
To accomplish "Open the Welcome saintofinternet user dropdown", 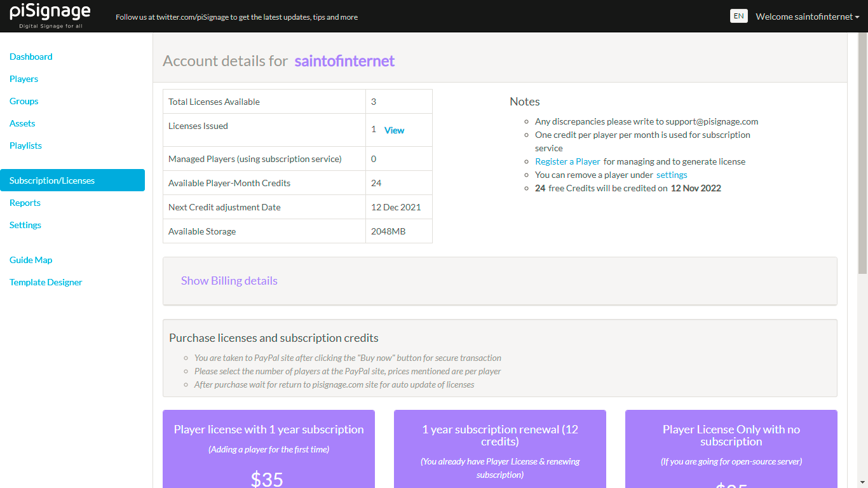I will 807,17.
